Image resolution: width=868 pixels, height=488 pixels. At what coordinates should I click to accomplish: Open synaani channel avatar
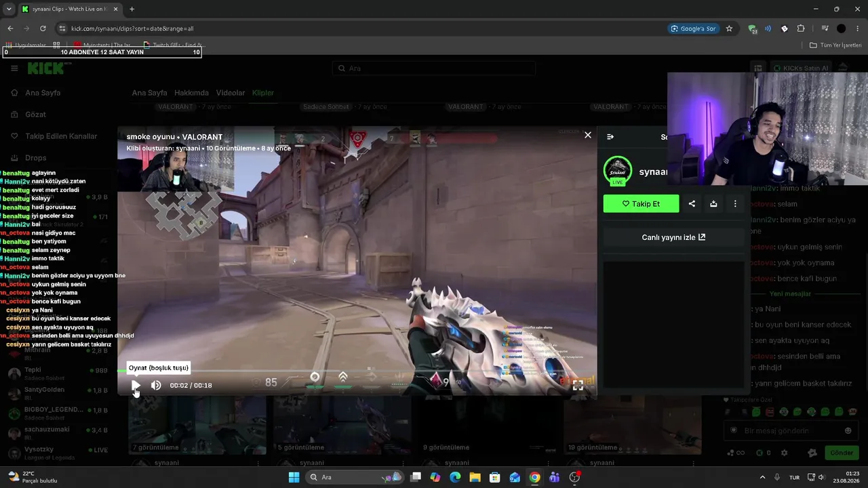pos(618,171)
